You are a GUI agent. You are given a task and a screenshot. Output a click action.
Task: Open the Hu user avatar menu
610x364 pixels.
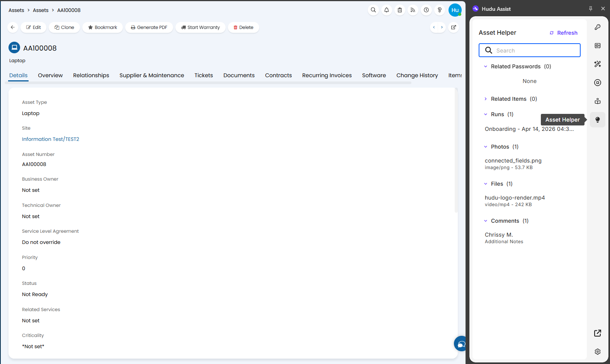click(455, 10)
